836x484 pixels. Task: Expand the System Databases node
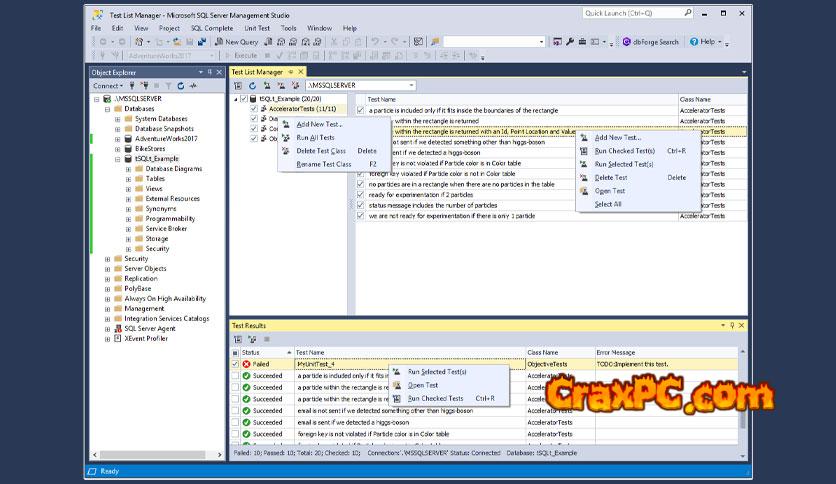coord(117,118)
